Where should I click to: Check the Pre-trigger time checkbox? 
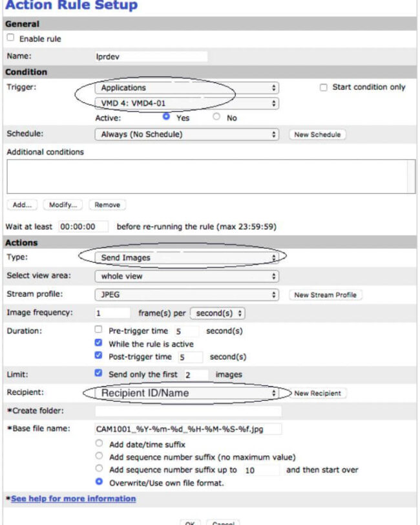coord(98,329)
